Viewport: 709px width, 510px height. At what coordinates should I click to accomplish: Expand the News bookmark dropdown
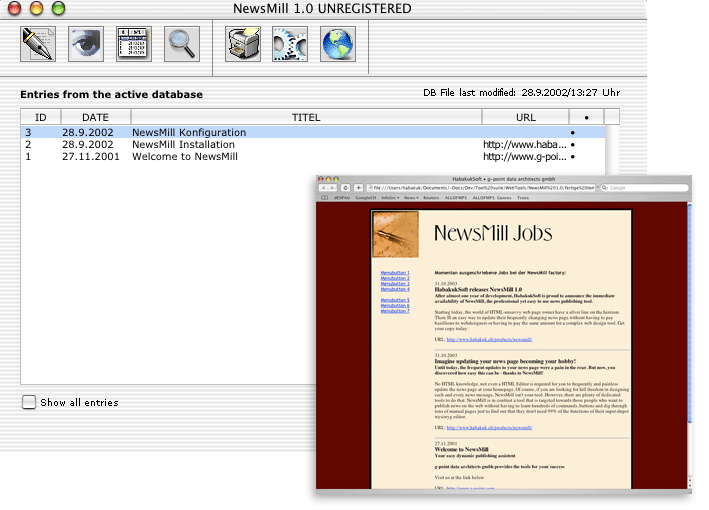point(411,198)
